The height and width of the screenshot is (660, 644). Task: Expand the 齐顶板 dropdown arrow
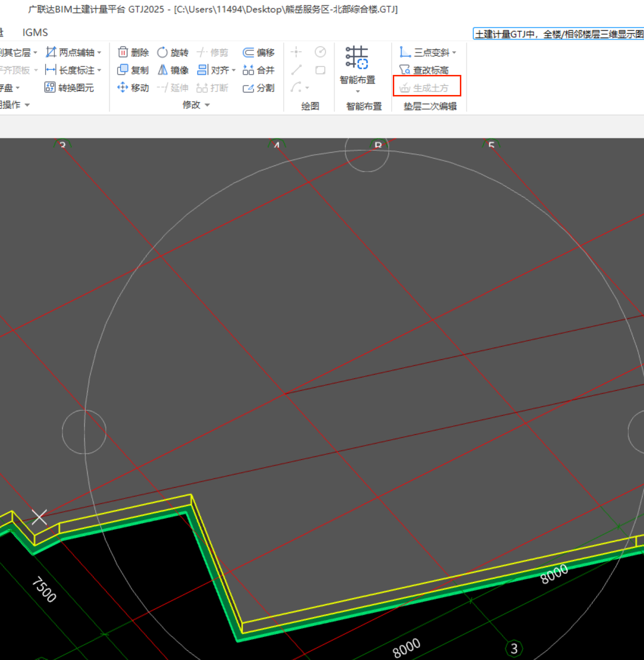pyautogui.click(x=36, y=70)
